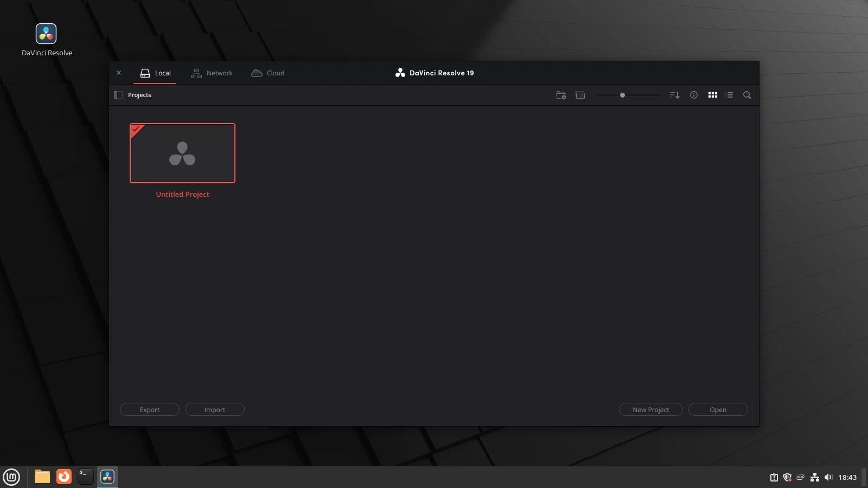Open the sort order dropdown
The width and height of the screenshot is (868, 488).
674,95
